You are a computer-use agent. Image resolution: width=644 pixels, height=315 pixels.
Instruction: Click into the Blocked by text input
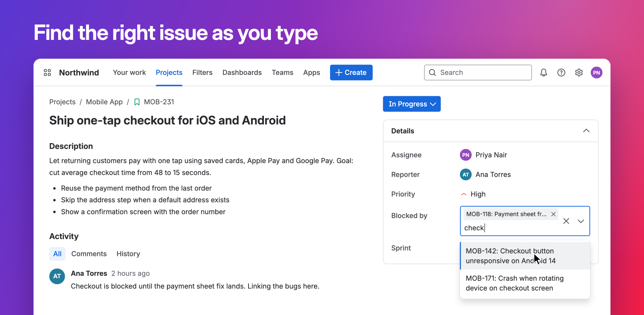[511, 228]
